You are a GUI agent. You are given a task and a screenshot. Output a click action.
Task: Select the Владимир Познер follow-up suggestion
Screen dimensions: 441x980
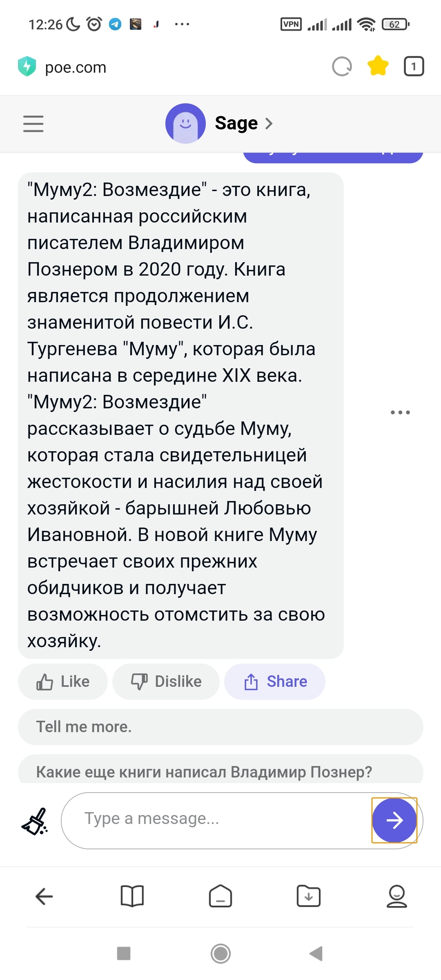(x=220, y=771)
